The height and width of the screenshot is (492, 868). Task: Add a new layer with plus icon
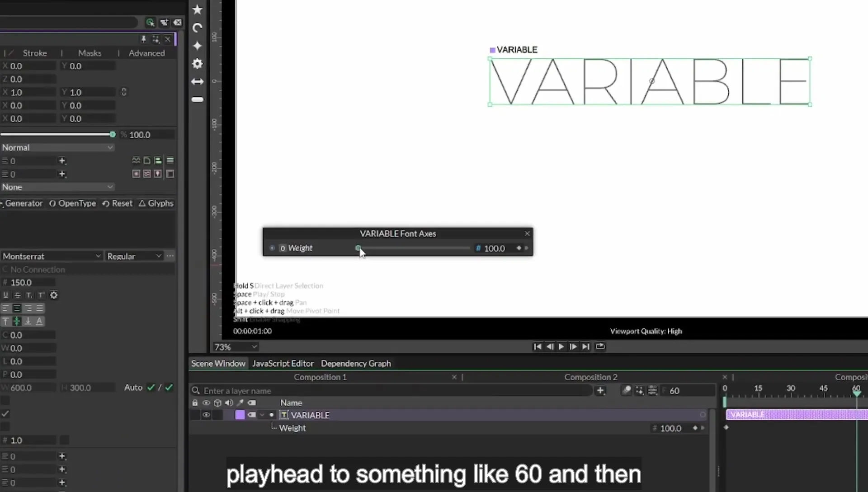(600, 391)
